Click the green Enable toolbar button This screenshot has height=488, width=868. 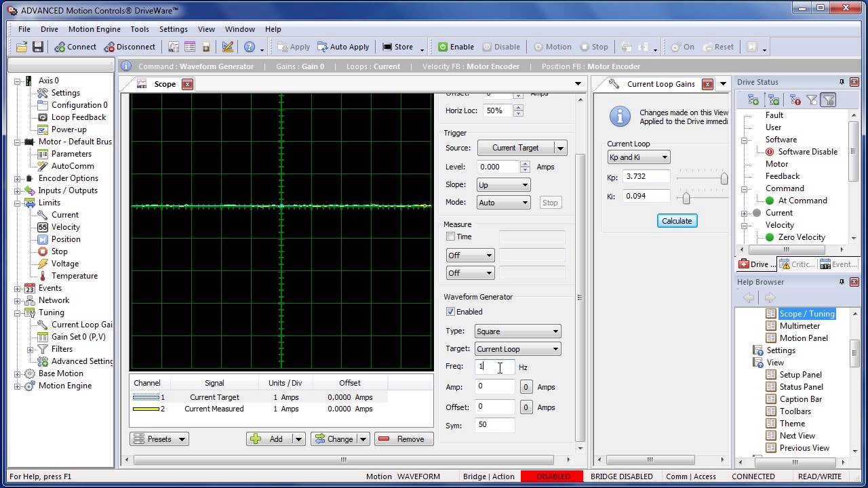tap(456, 47)
